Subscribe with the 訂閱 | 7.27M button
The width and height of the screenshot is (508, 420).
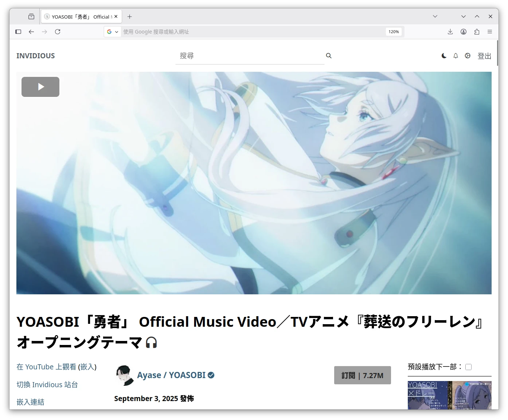(x=362, y=375)
